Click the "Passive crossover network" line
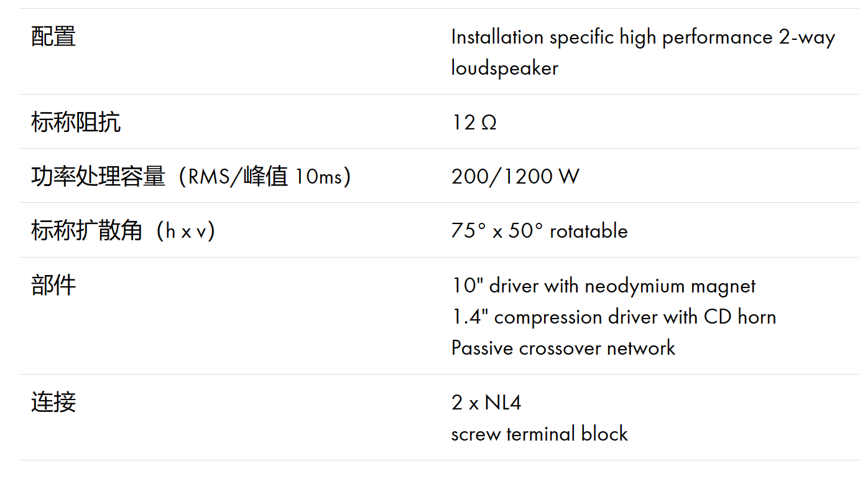The height and width of the screenshot is (486, 868). click(563, 347)
